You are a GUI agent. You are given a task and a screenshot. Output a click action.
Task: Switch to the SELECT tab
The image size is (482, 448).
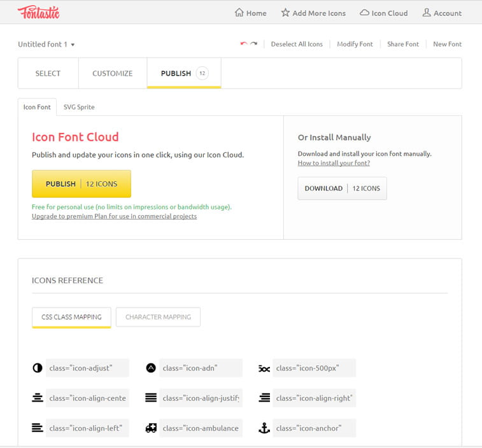tap(48, 73)
